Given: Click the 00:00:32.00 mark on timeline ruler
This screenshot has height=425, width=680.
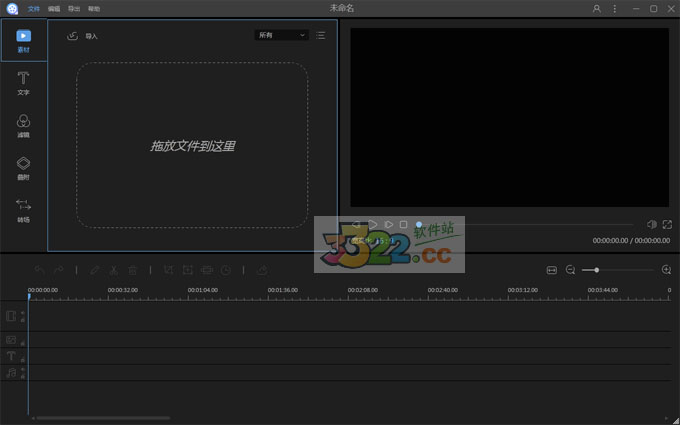Looking at the screenshot, I should pos(123,290).
